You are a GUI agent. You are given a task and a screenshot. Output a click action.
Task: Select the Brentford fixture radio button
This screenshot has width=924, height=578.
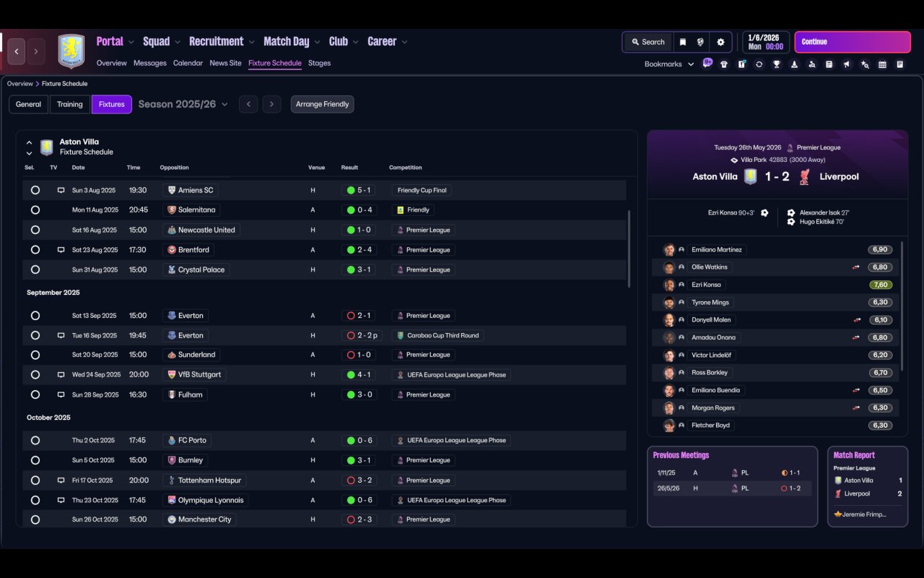click(x=35, y=250)
